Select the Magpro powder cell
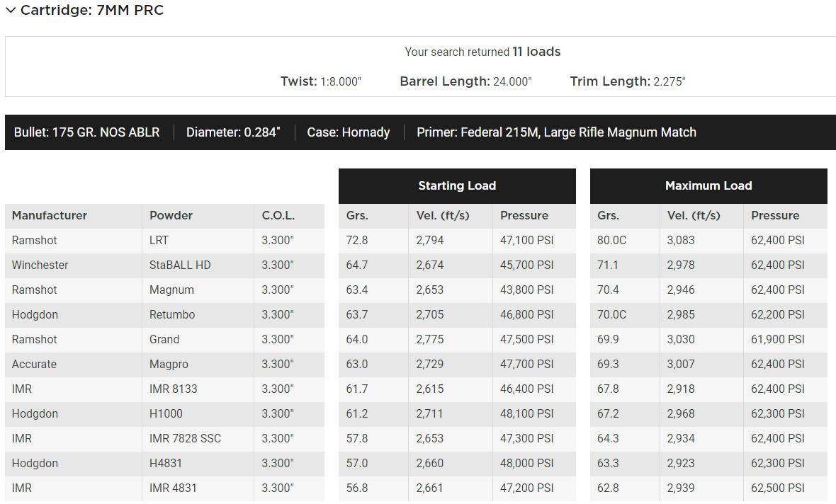Image resolution: width=836 pixels, height=504 pixels. [198, 365]
